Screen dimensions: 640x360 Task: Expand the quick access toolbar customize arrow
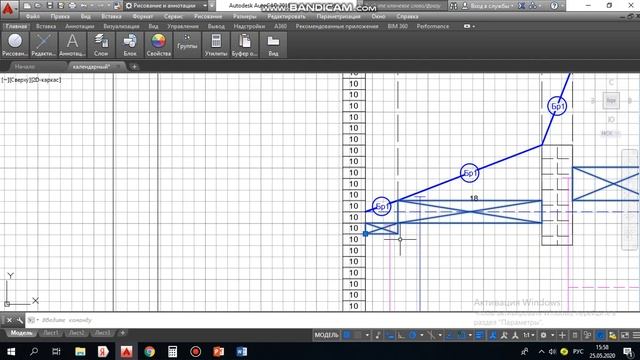212,6
